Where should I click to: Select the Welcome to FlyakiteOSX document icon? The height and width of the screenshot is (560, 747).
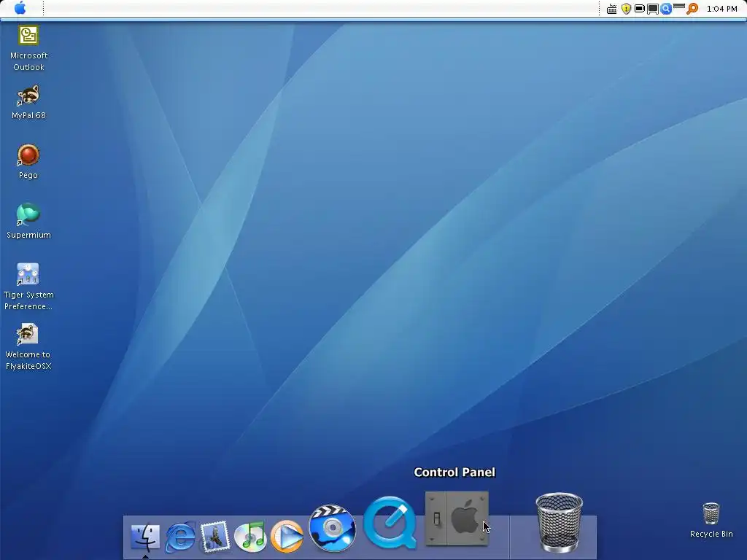[x=27, y=334]
